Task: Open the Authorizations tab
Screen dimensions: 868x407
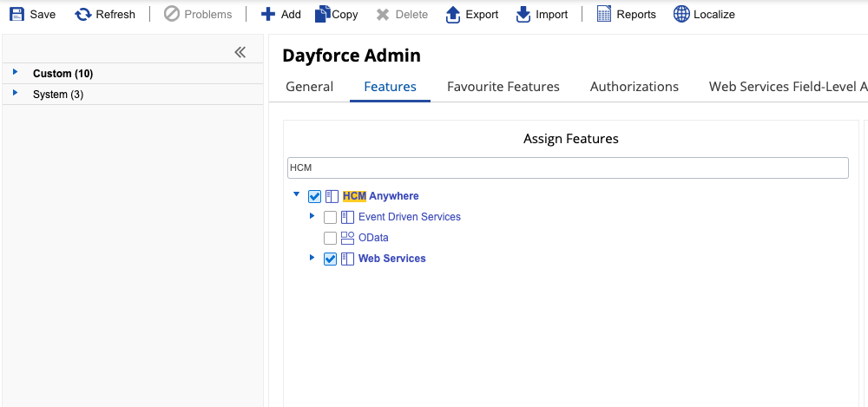Action: tap(634, 87)
